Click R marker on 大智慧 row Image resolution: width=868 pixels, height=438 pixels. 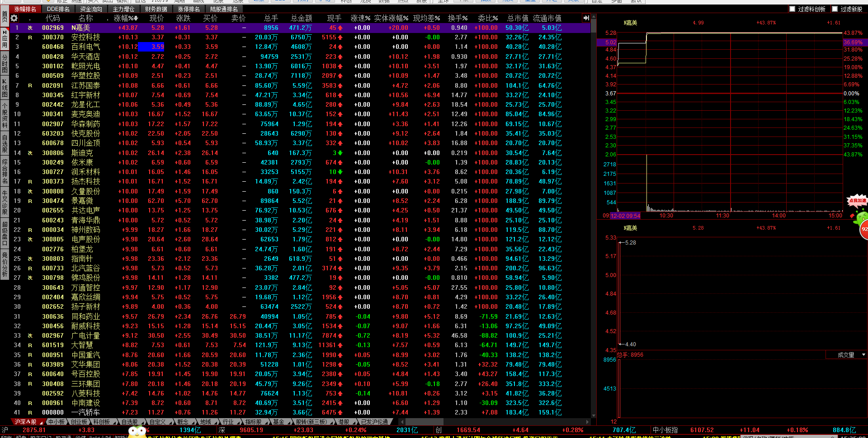30,345
